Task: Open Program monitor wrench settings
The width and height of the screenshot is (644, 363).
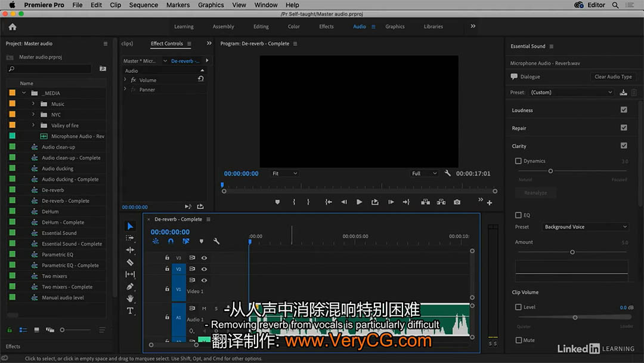Action: 448,174
